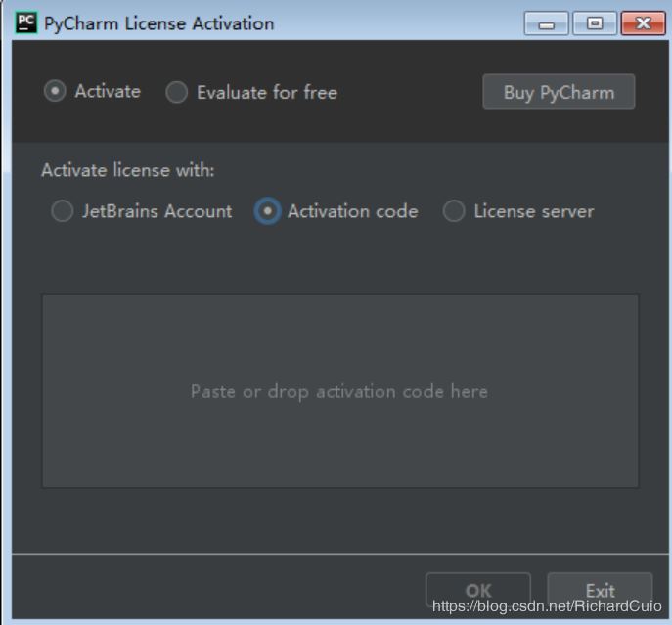The height and width of the screenshot is (625, 672).
Task: Confirm with the OK button
Action: (478, 591)
